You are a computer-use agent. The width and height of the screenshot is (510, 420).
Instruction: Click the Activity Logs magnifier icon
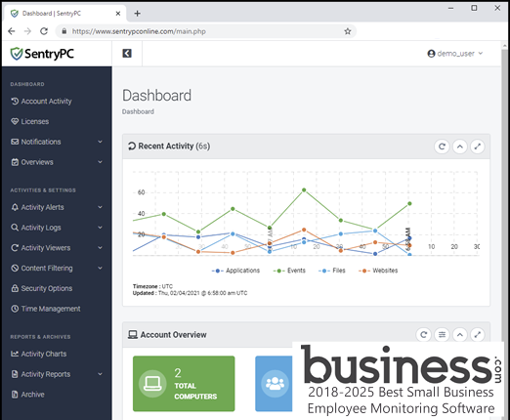click(15, 228)
